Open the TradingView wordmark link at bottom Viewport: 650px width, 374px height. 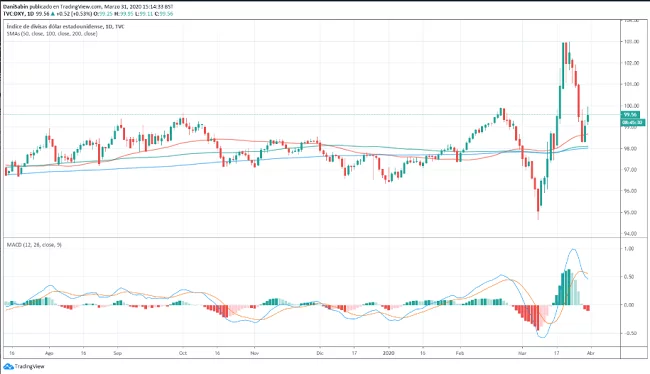coord(29,367)
